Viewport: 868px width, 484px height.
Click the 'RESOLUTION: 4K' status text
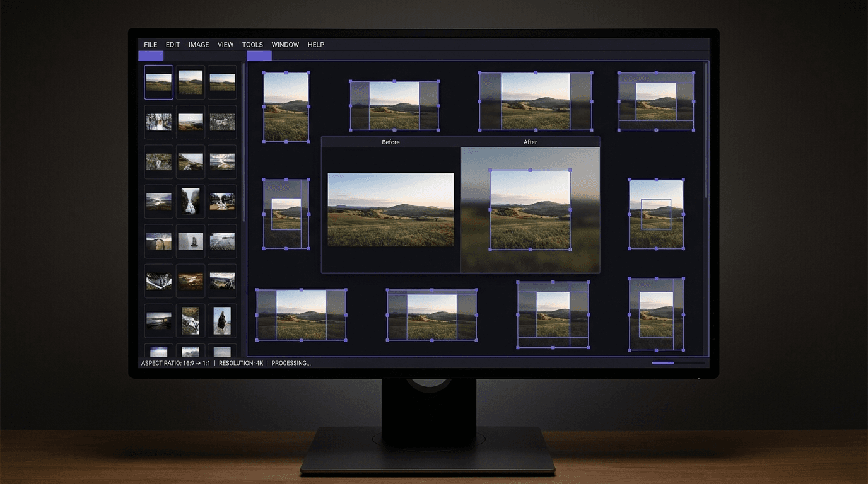241,363
